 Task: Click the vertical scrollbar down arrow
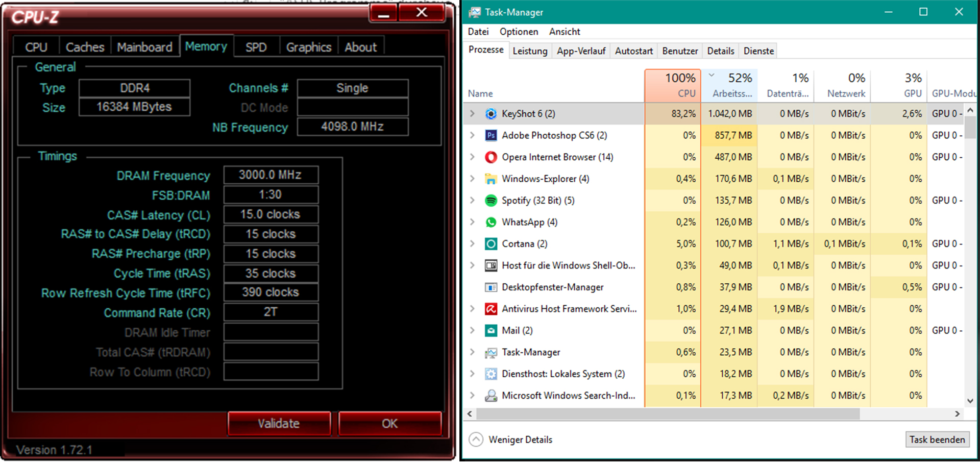(x=970, y=401)
